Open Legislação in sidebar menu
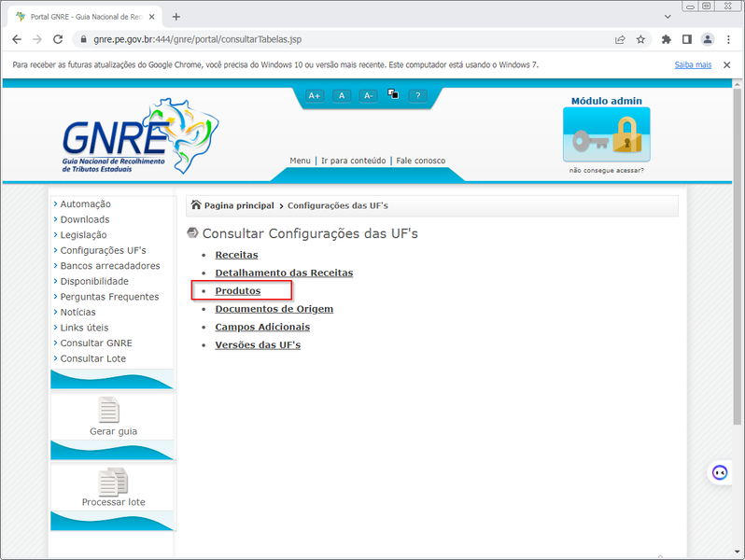745x560 pixels. tap(83, 234)
